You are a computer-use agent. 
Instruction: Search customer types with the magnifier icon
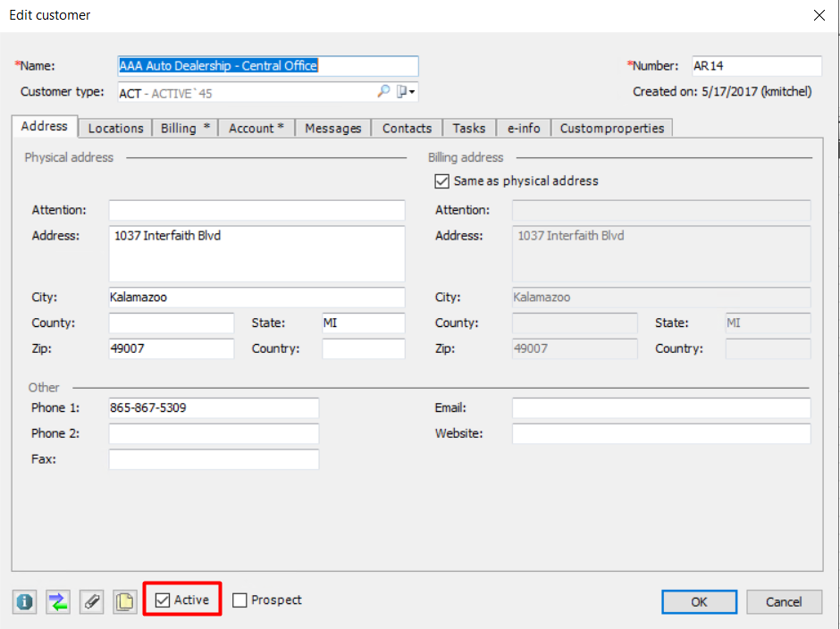(x=383, y=92)
